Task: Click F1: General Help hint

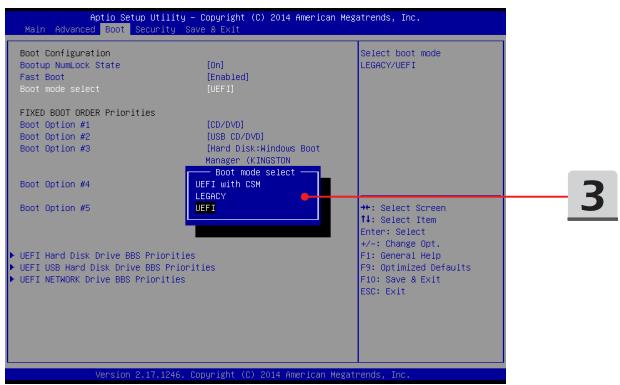Action: point(400,256)
